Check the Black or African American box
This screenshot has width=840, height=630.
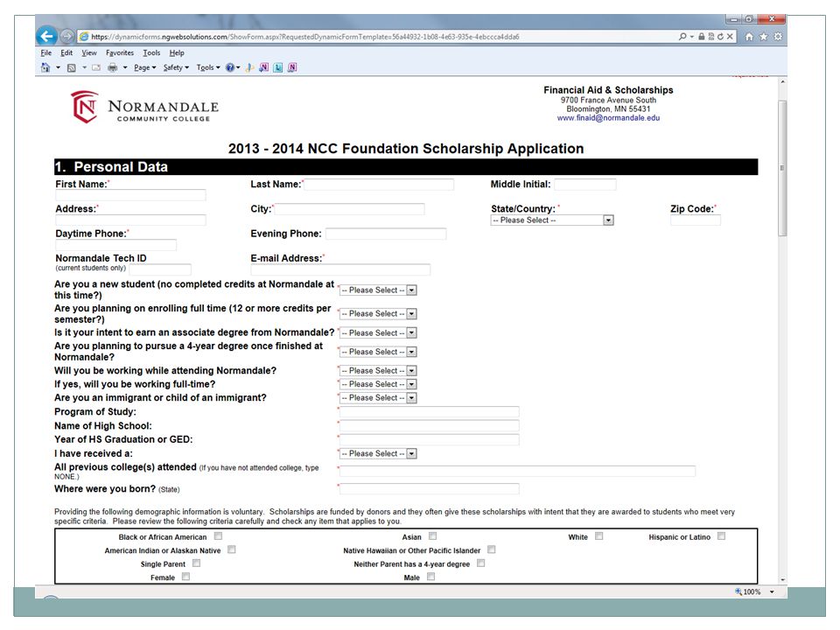(x=218, y=536)
